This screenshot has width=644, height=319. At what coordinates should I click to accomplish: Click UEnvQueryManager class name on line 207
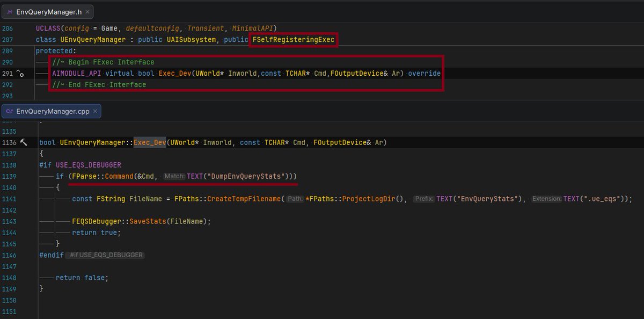[93, 40]
